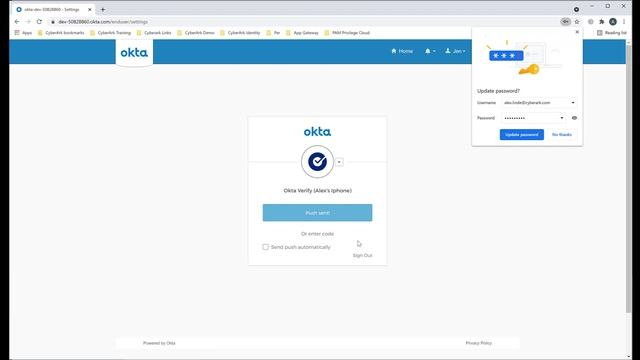The image size is (640, 360).
Task: Open CyberArk Links bookmarks folder
Action: coord(154,33)
